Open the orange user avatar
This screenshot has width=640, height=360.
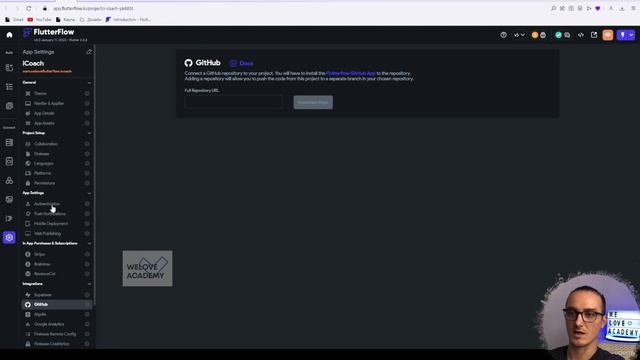click(x=608, y=35)
